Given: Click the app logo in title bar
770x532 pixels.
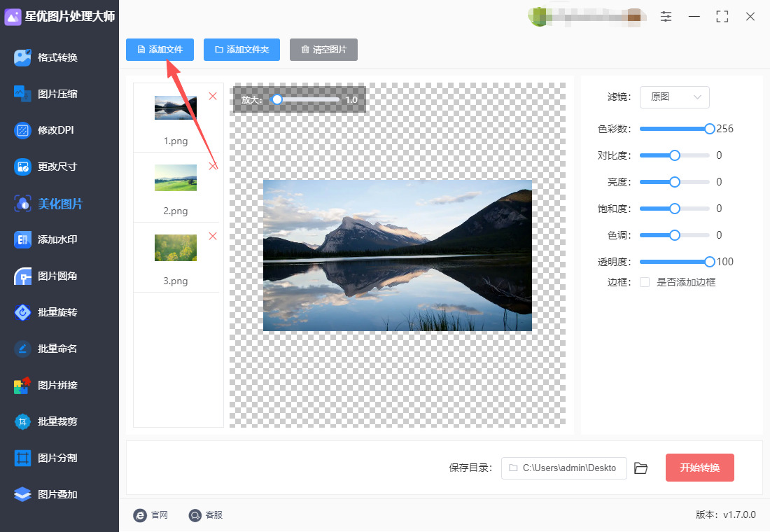Looking at the screenshot, I should pyautogui.click(x=13, y=17).
